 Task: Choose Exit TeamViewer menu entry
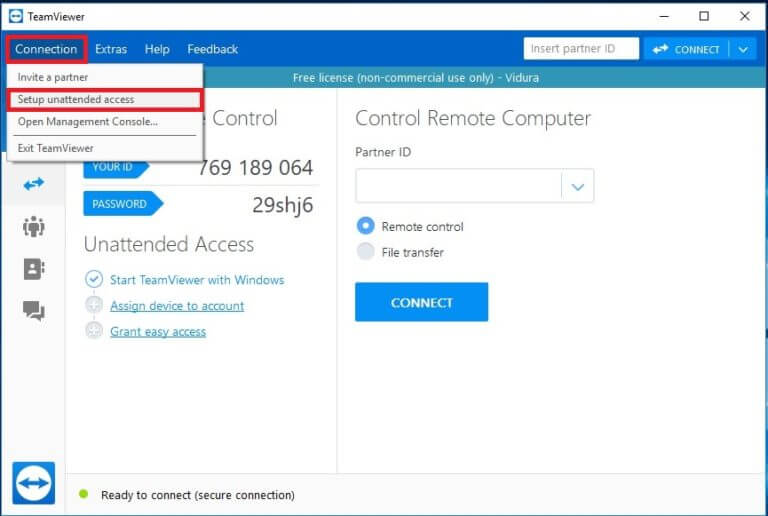tap(105, 148)
